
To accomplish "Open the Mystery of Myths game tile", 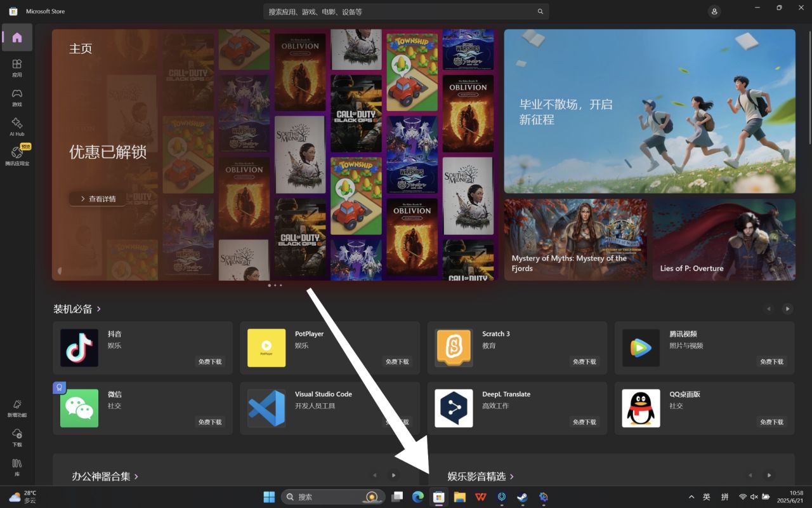I will tap(575, 239).
